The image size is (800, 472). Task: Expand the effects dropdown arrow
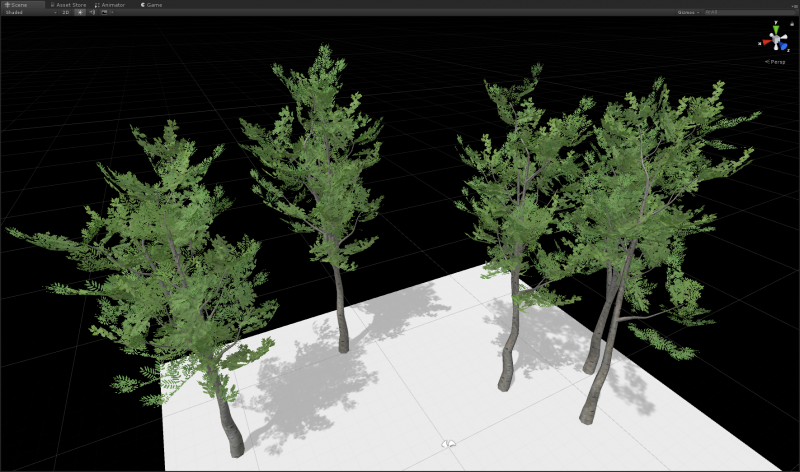[x=111, y=12]
